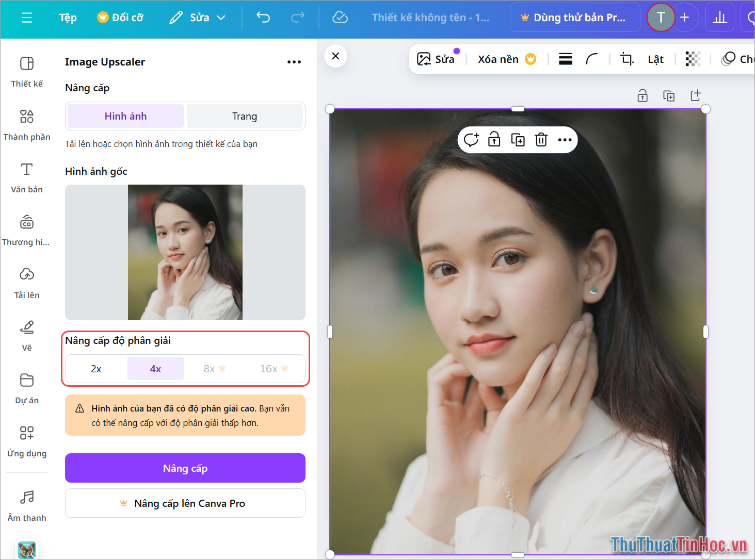
Task: Open Đổi cỡ resize option
Action: (x=120, y=18)
